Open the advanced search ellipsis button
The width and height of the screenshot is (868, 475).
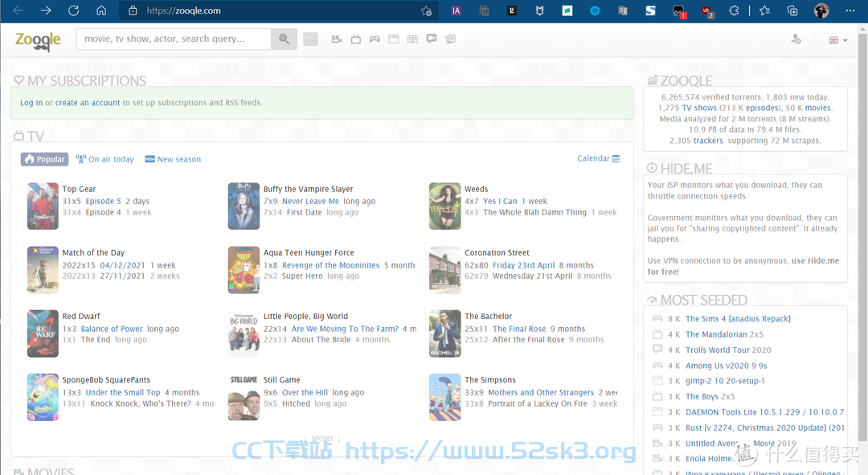coord(310,39)
